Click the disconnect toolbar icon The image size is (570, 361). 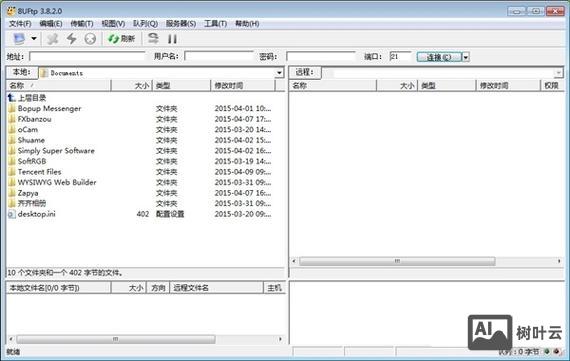[x=53, y=39]
